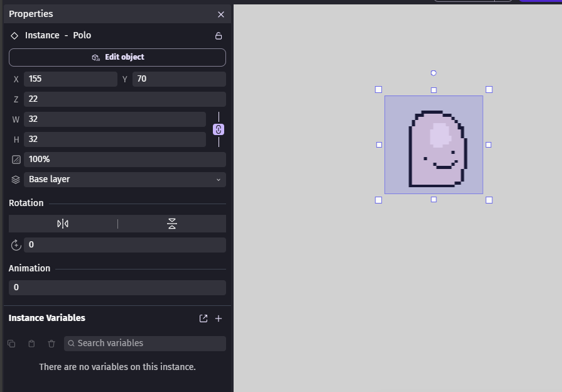Screen dimensions: 562x392
Task: Click the bottom-left resize handle
Action: click(379, 200)
